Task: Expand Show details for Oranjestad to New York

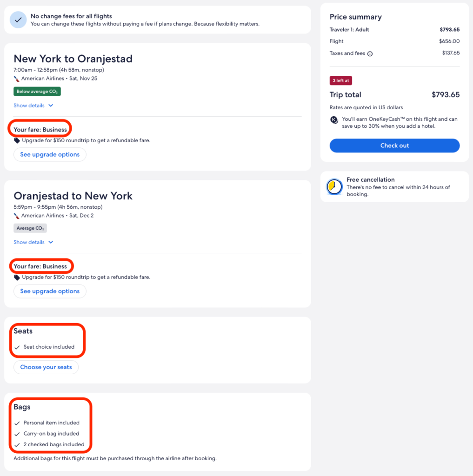Action: pyautogui.click(x=33, y=242)
